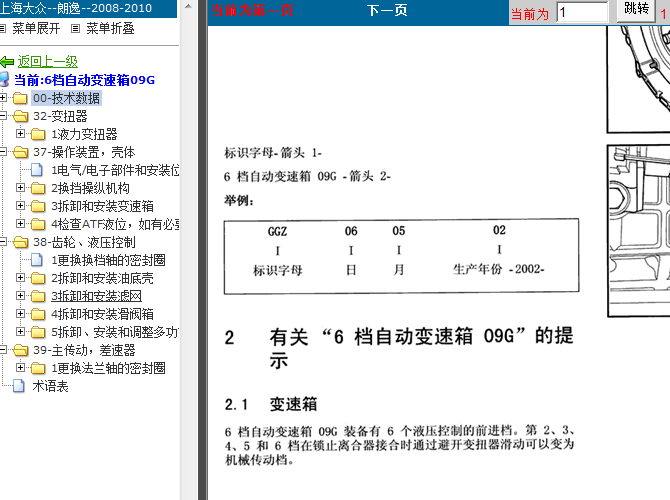Open 00-技术数据 section
This screenshot has height=500, width=670.
pyautogui.click(x=66, y=98)
